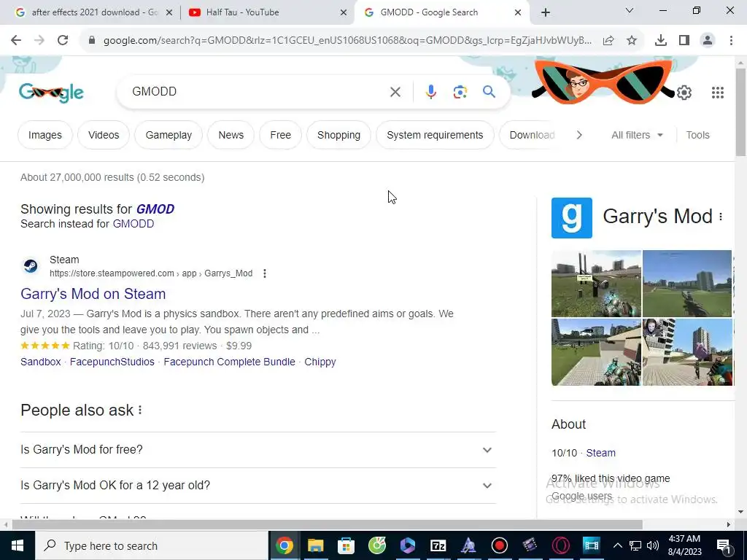Screen dimensions: 747x560
Task: Open the Sandbox sitelink
Action: pos(41,362)
